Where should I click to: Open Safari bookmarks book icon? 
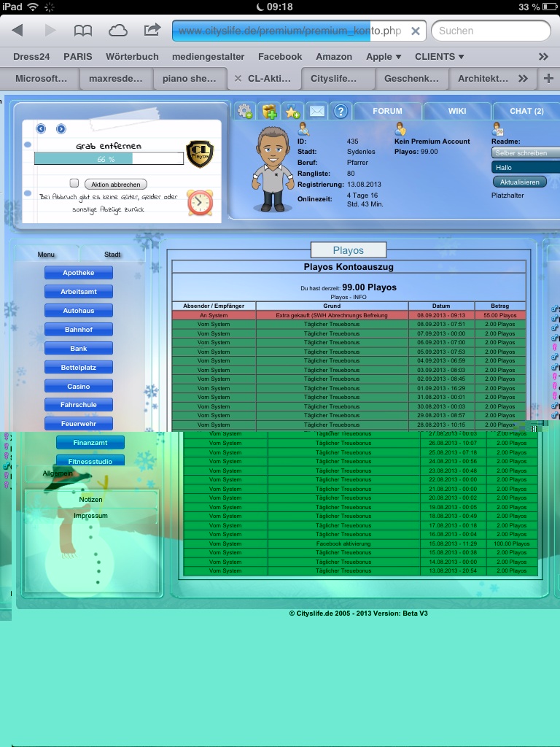83,31
